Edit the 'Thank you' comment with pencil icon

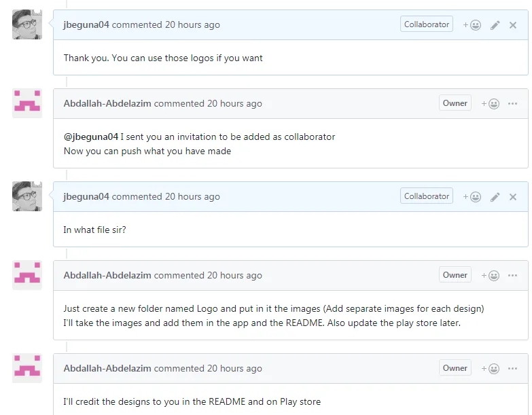[495, 25]
